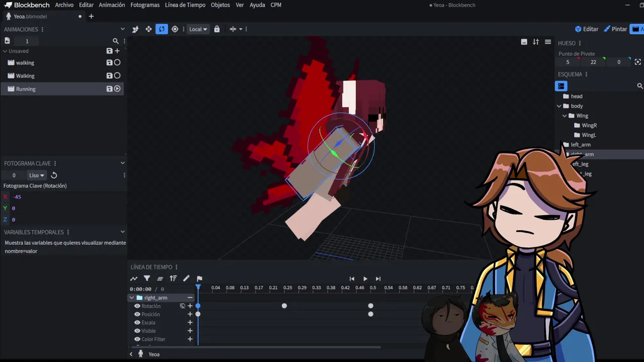Jump to timeline start
Image resolution: width=644 pixels, height=362 pixels.
[x=352, y=279]
